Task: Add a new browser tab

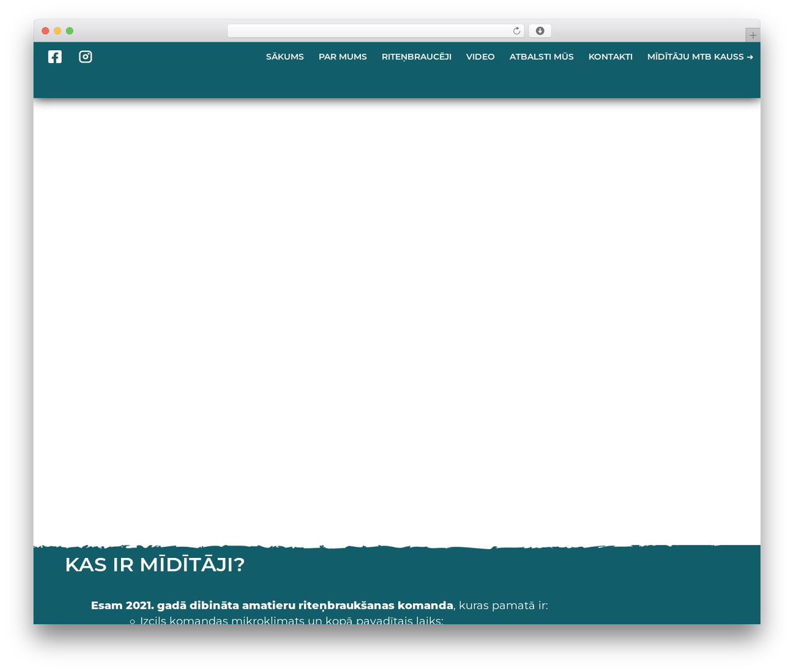Action: 752,35
